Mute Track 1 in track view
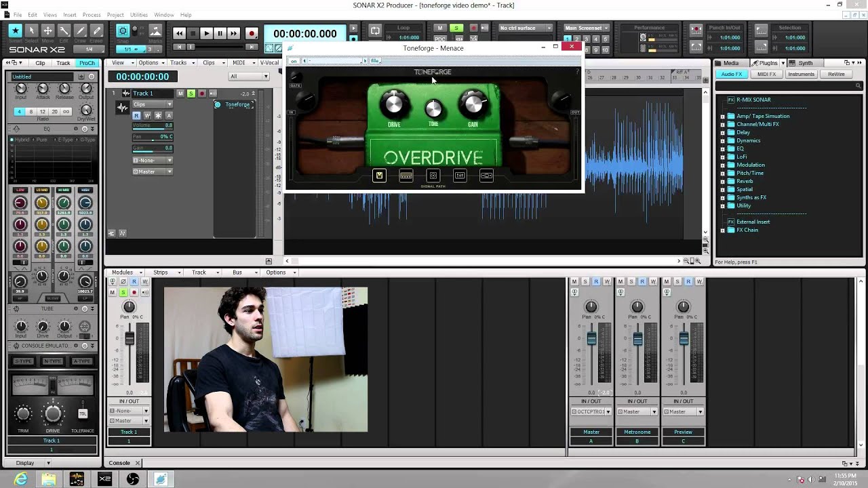 [180, 94]
